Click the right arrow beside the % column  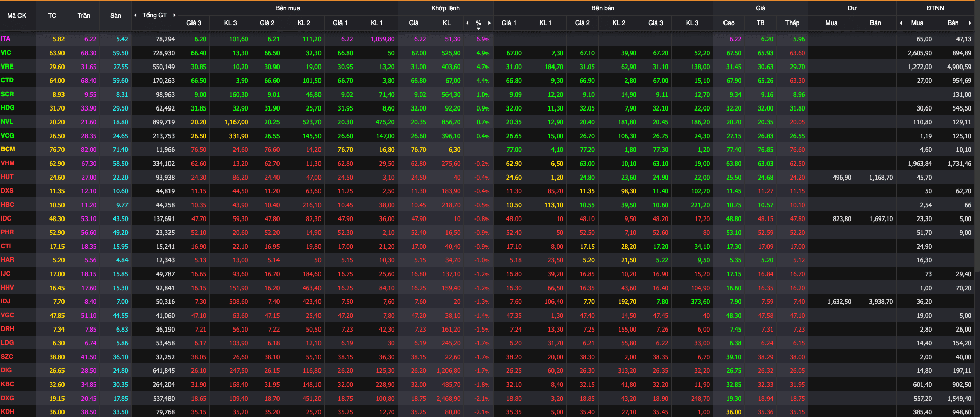[x=489, y=23]
